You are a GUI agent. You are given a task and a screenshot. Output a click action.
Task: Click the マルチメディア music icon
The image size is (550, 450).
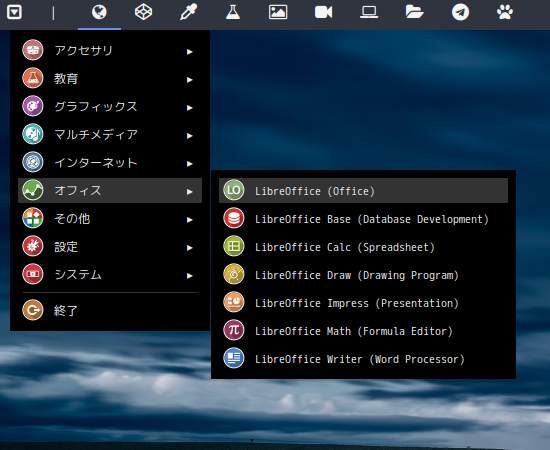coord(33,134)
